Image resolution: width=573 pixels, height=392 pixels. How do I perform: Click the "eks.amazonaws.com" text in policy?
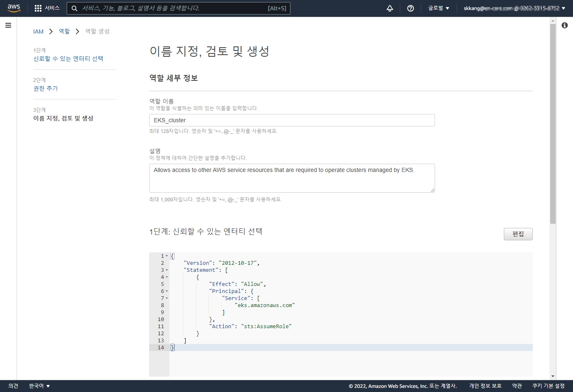pos(265,305)
